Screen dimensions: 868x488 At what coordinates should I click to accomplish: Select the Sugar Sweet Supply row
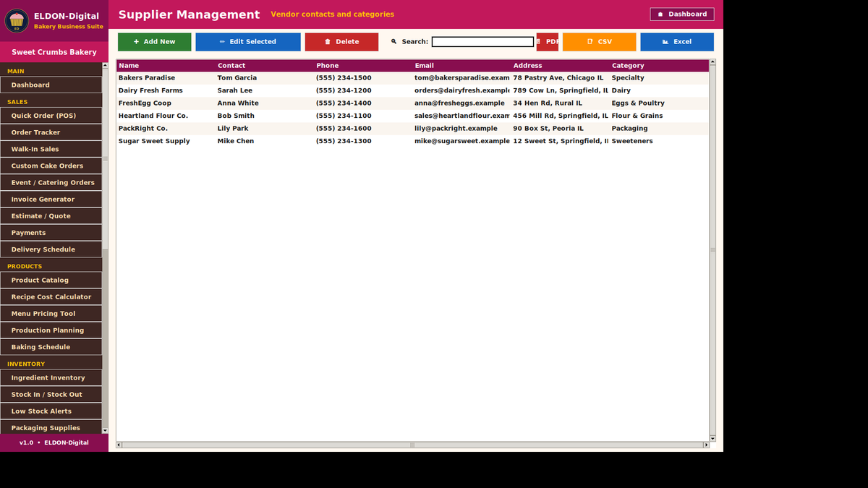(412, 142)
